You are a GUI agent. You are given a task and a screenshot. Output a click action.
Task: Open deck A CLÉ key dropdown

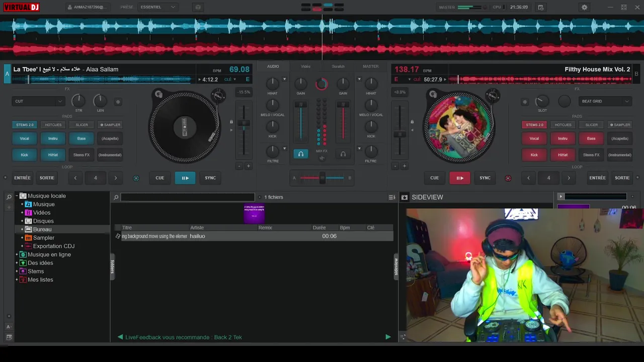pyautogui.click(x=230, y=79)
